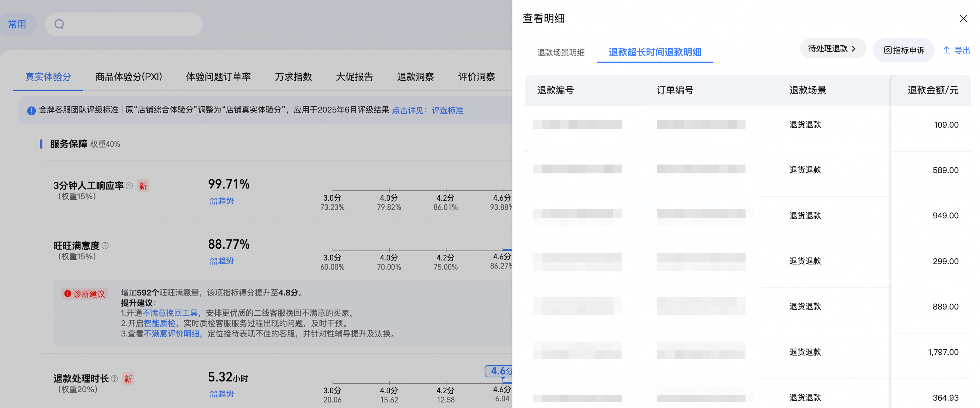The width and height of the screenshot is (980, 408).
Task: Click 退货退款 in the 1,797.00 row
Action: pos(805,352)
